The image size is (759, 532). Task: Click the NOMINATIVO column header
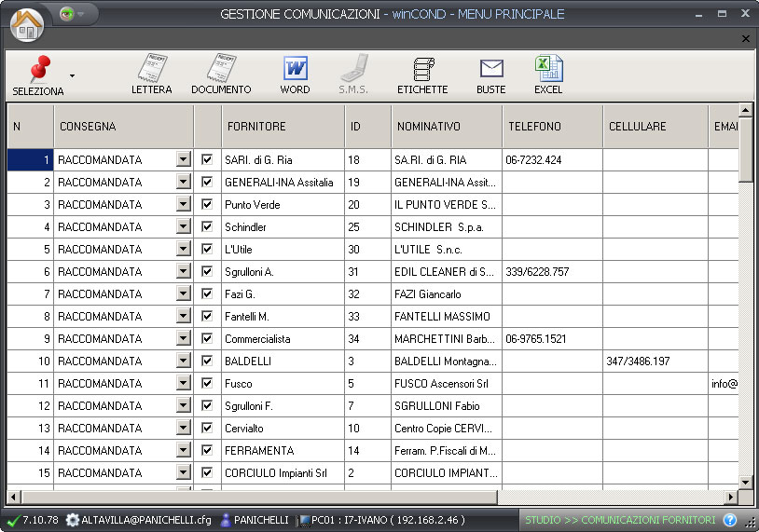[446, 127]
